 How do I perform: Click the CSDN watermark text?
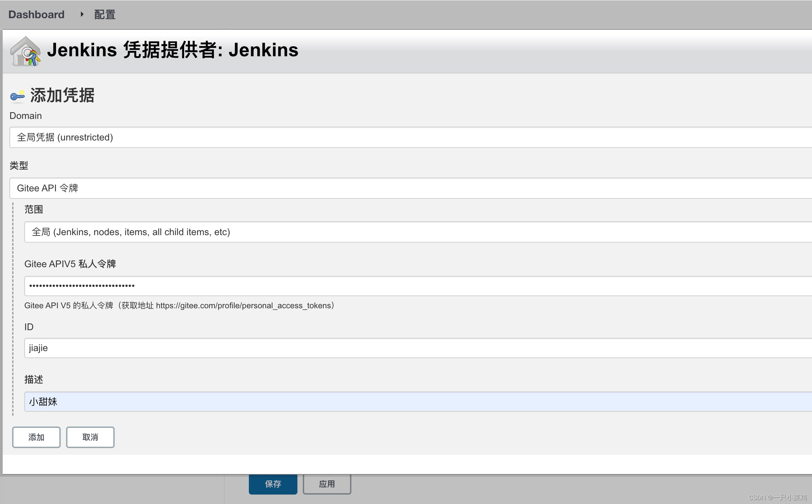[x=777, y=497]
